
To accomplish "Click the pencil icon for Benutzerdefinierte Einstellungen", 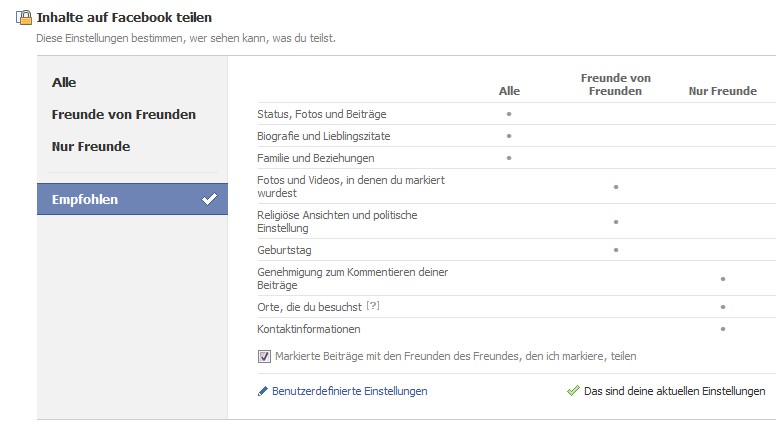I will pyautogui.click(x=263, y=391).
